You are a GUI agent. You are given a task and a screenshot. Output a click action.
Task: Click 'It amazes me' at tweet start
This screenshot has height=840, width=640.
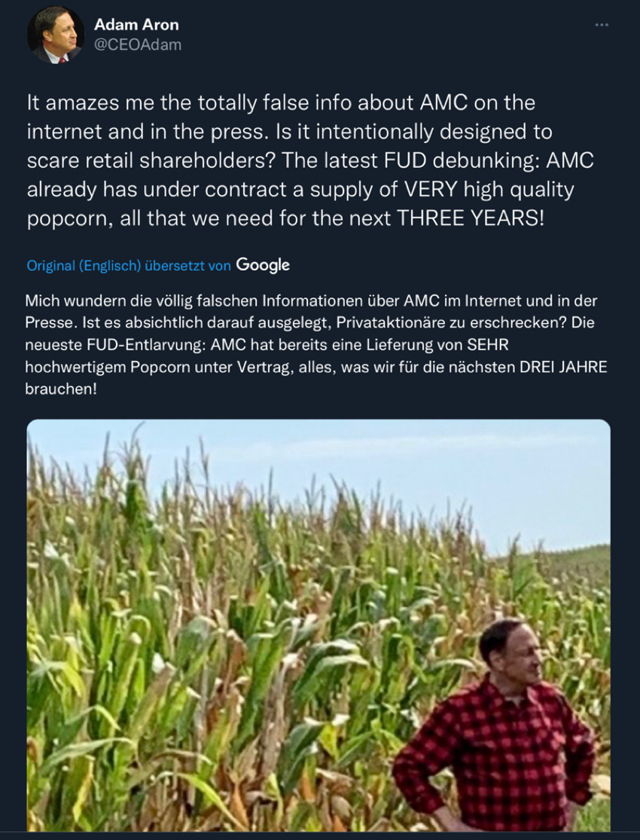pyautogui.click(x=81, y=103)
